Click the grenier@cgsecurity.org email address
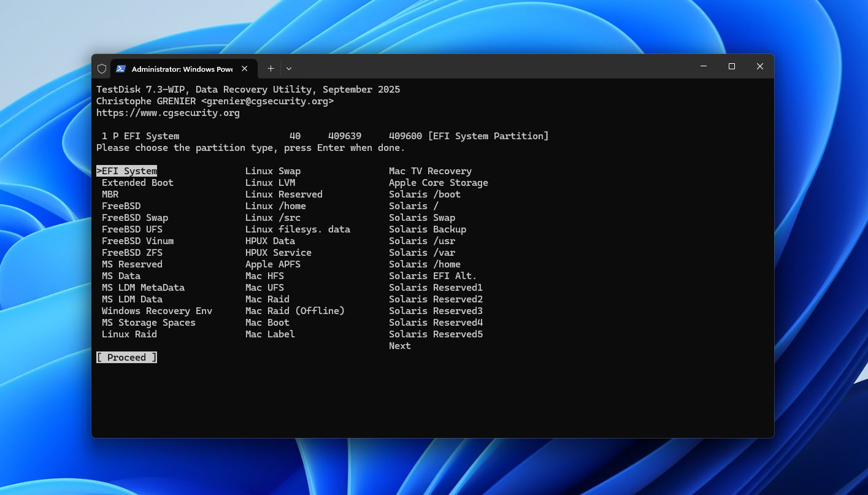 [x=267, y=101]
